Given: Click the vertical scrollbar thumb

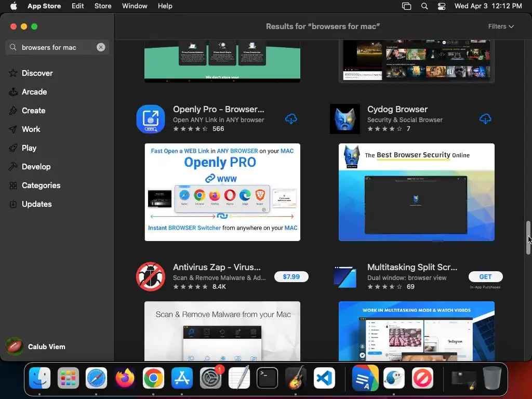Looking at the screenshot, I should pyautogui.click(x=528, y=237).
